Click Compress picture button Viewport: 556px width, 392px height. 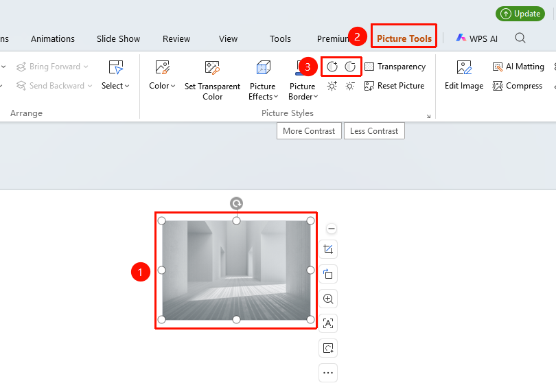click(518, 86)
